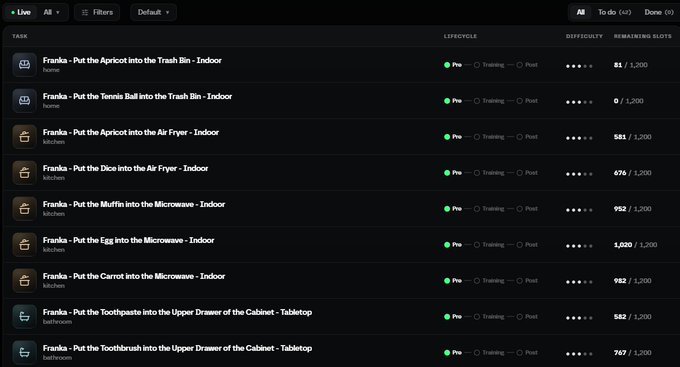This screenshot has width=680, height=367.
Task: Click the LIFECYCLE column header
Action: click(x=460, y=36)
